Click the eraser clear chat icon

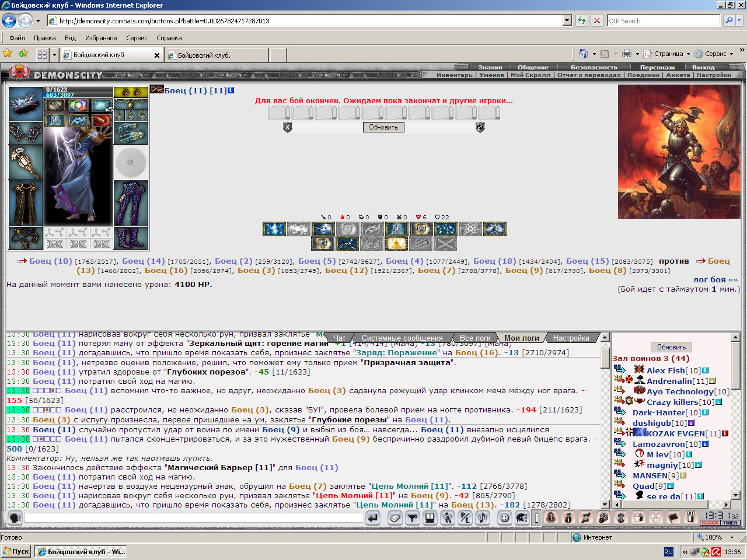pos(395,517)
